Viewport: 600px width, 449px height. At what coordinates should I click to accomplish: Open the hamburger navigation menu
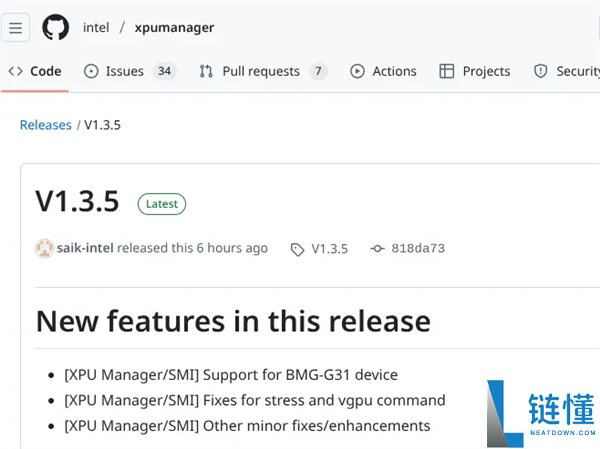coord(16,27)
